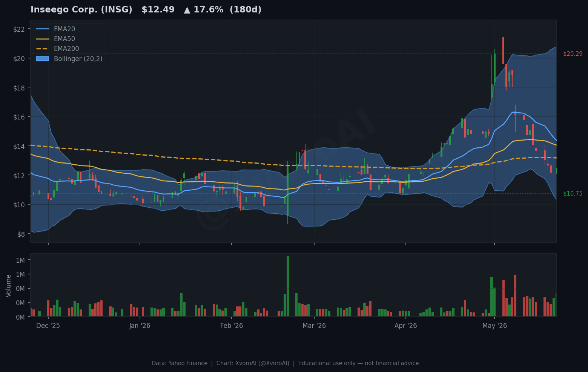Click the topmost 1M volume axis label
This screenshot has height=372, width=588.
20,260
